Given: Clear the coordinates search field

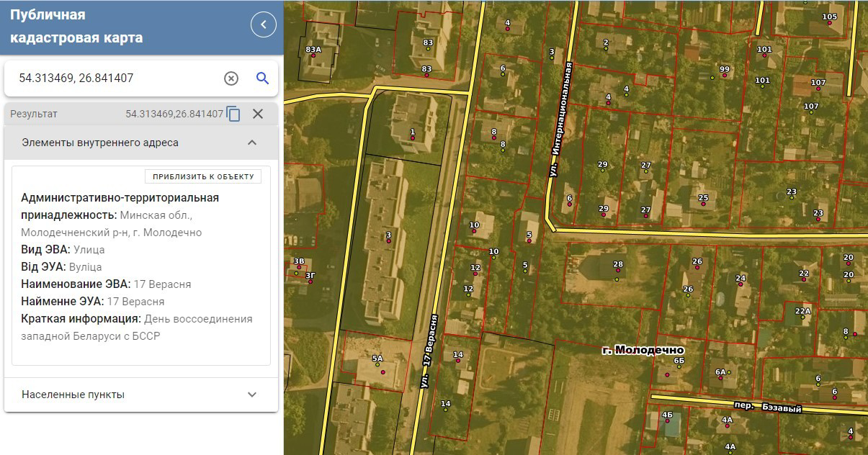Looking at the screenshot, I should point(231,78).
